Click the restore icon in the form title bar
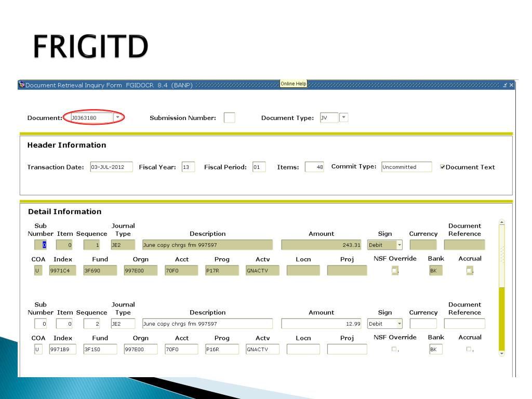532x399 pixels. [505, 85]
